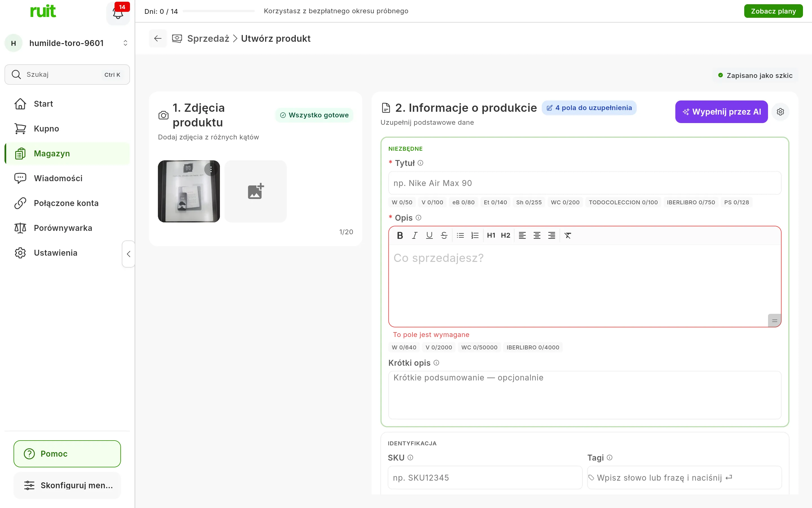Focus the Szukaj search field

pyautogui.click(x=67, y=75)
